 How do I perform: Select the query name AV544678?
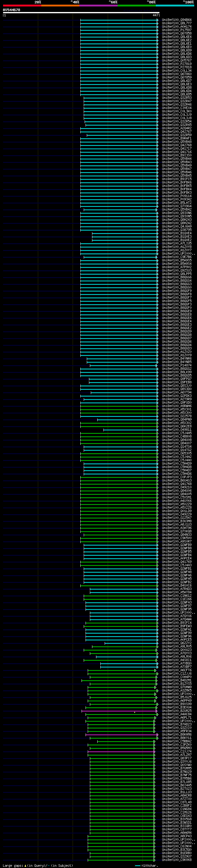tap(11, 10)
